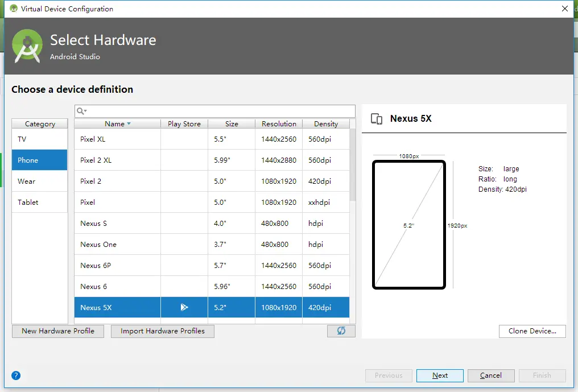Click the Android Studio logo in header
Viewport: 578px width, 392px height.
[27, 46]
